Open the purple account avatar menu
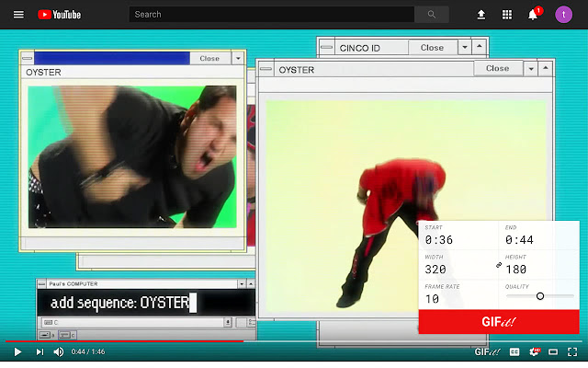The height and width of the screenshot is (368, 588). [x=563, y=15]
